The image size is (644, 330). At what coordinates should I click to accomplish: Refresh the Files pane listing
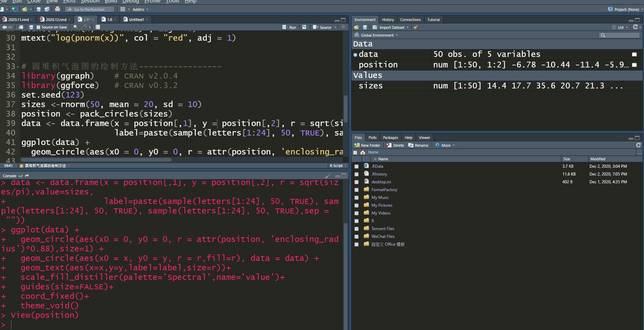pyautogui.click(x=639, y=145)
